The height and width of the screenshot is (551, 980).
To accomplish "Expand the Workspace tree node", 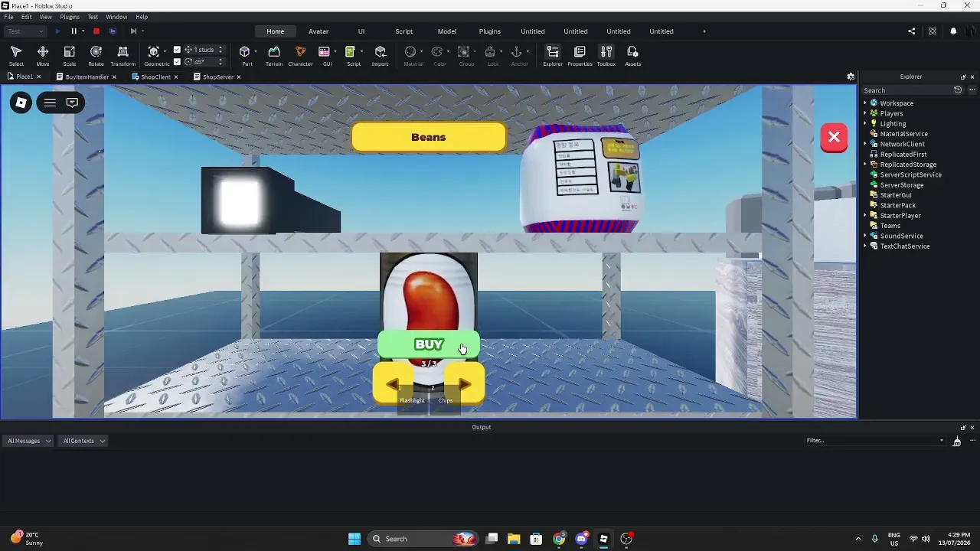I will pyautogui.click(x=865, y=103).
